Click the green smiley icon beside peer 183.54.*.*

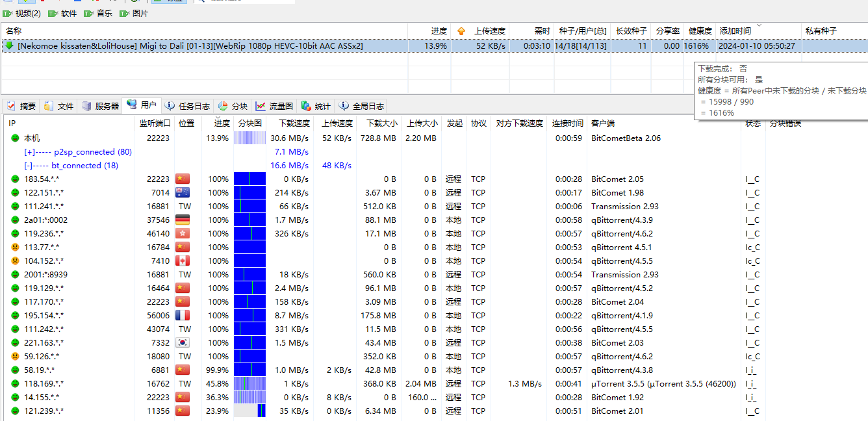pyautogui.click(x=15, y=179)
